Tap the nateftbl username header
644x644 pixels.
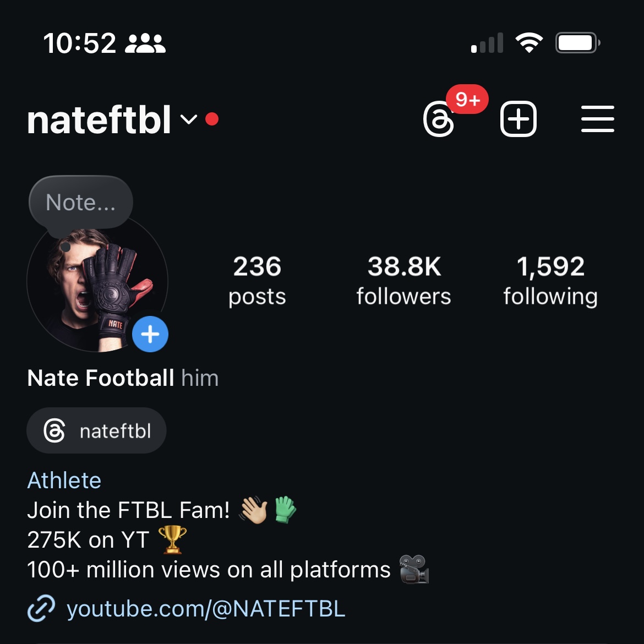pos(99,119)
